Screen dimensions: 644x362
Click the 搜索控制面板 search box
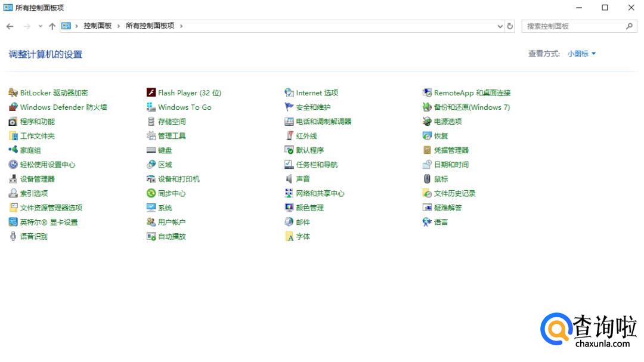click(580, 26)
